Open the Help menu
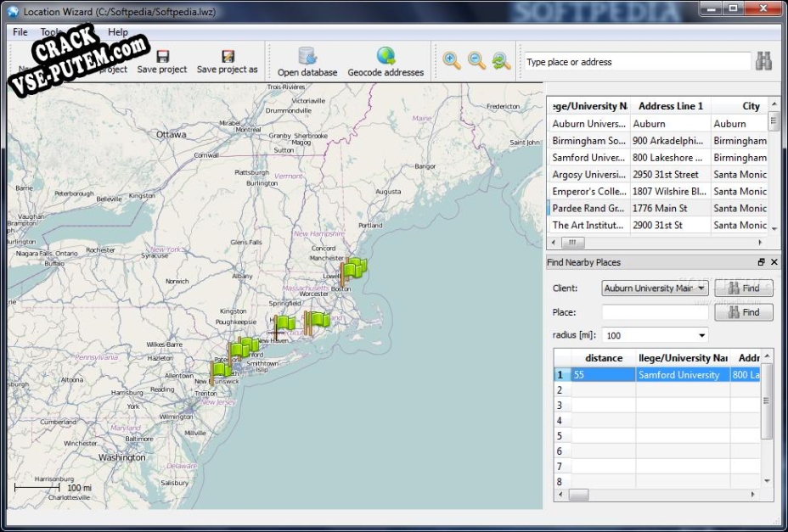This screenshot has width=788, height=532. pyautogui.click(x=118, y=32)
